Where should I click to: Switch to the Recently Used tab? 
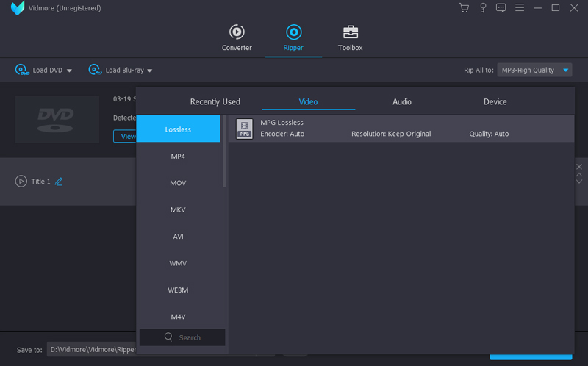[x=215, y=102]
